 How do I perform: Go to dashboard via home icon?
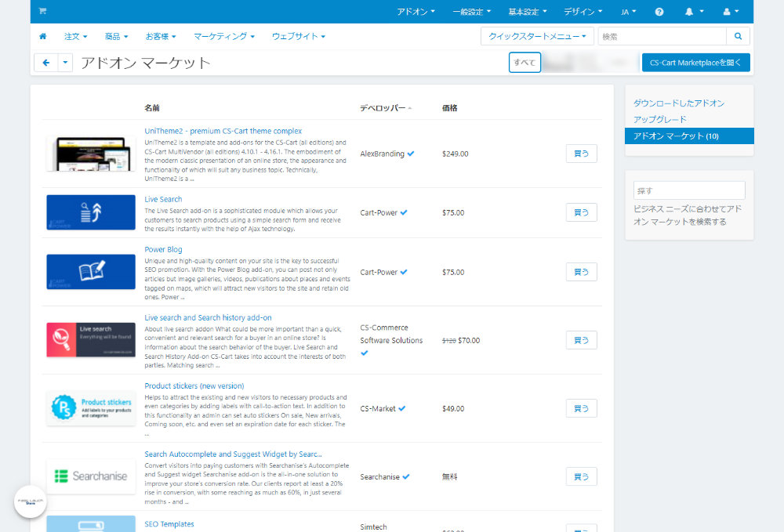pos(43,36)
